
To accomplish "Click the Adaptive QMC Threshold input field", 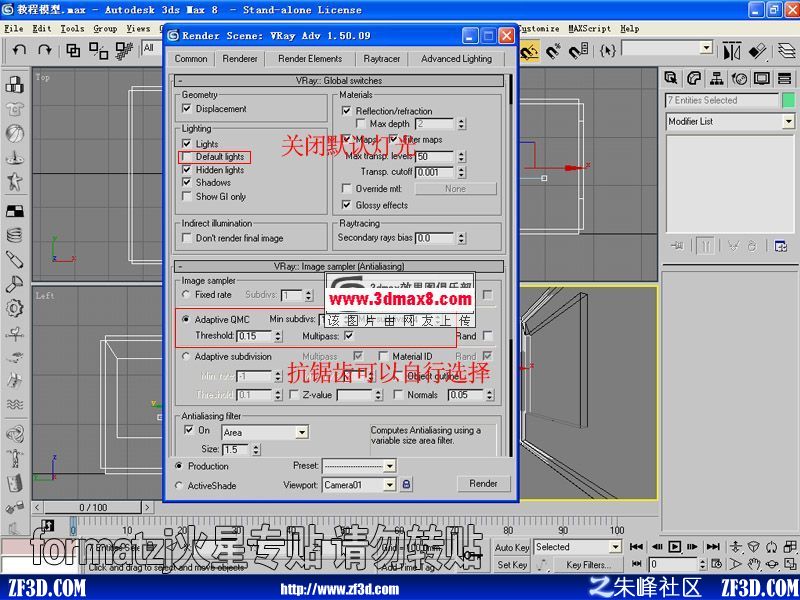I will pyautogui.click(x=255, y=336).
